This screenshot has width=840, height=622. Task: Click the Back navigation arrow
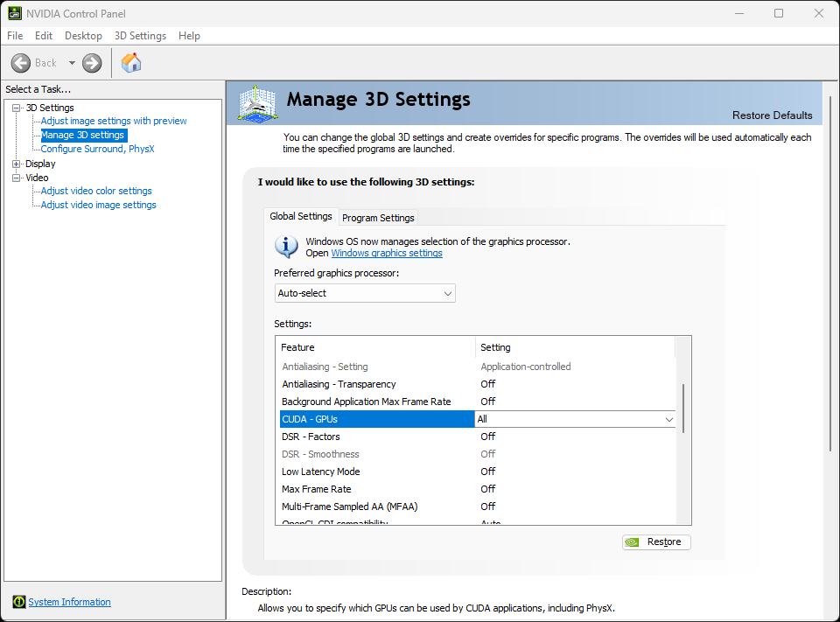21,62
